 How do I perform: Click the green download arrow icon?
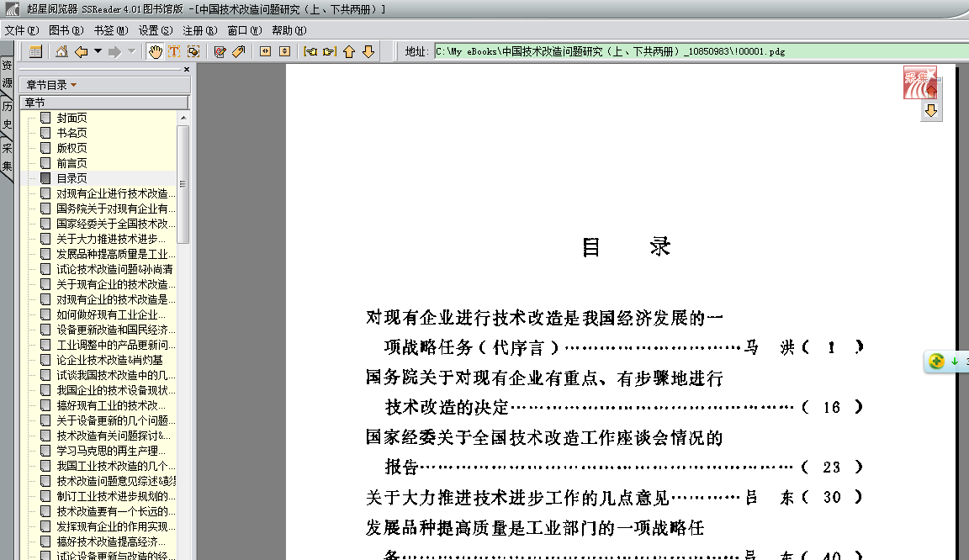pos(955,361)
